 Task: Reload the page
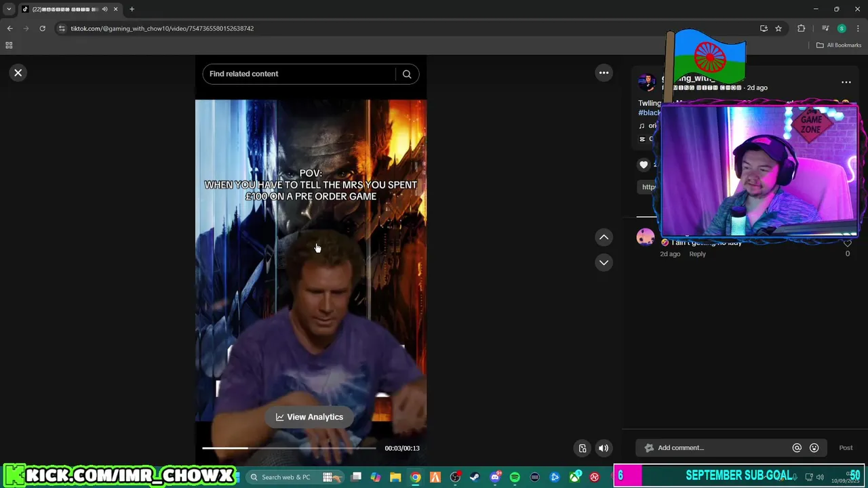pos(42,28)
